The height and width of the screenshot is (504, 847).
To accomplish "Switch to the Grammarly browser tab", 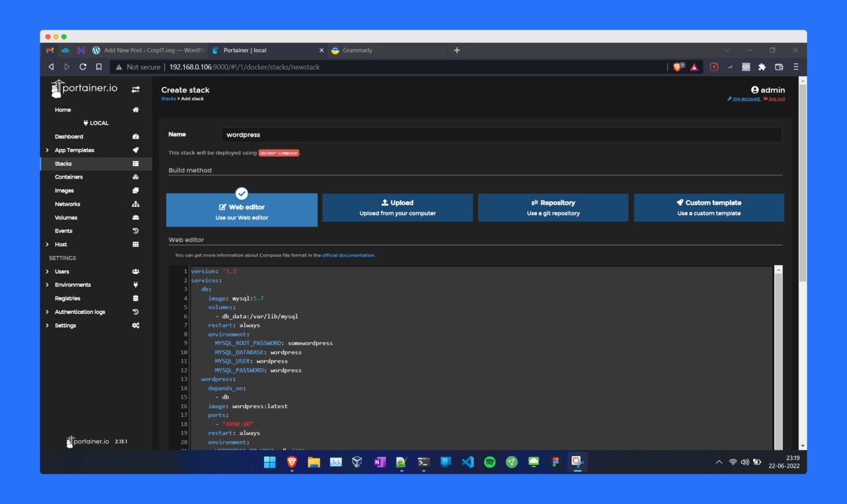I will (x=357, y=50).
